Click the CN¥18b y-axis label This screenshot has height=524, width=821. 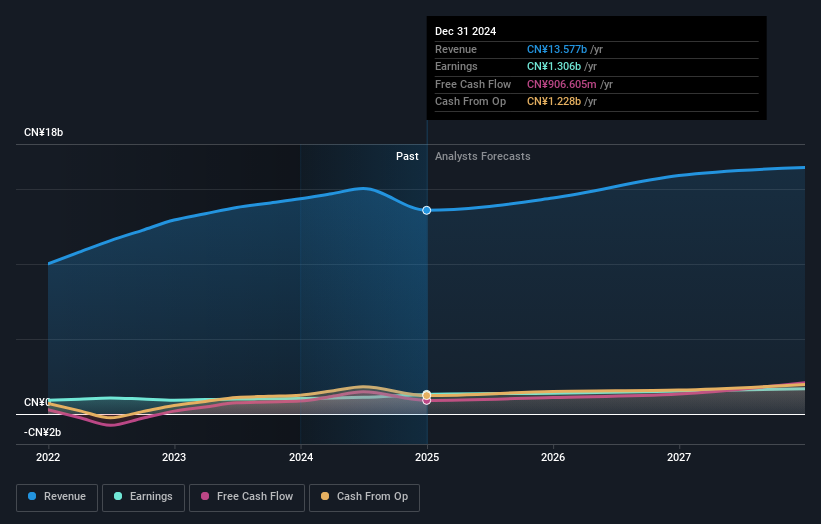tap(43, 132)
